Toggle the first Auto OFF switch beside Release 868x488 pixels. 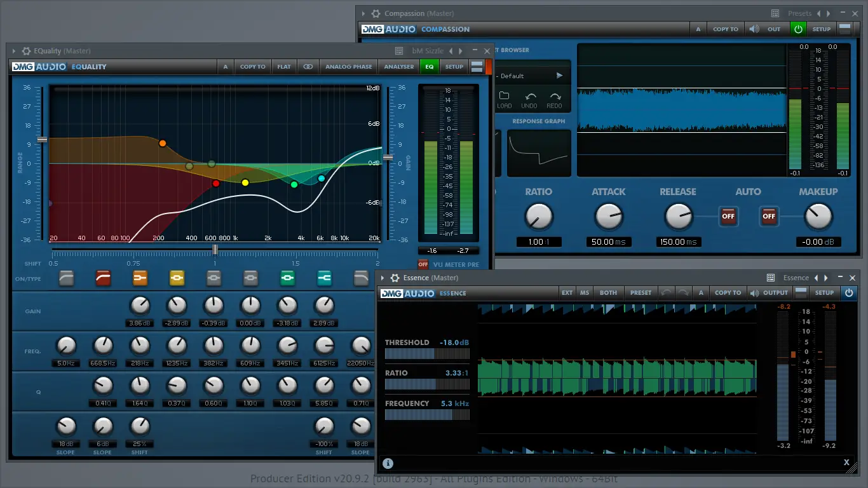click(728, 216)
